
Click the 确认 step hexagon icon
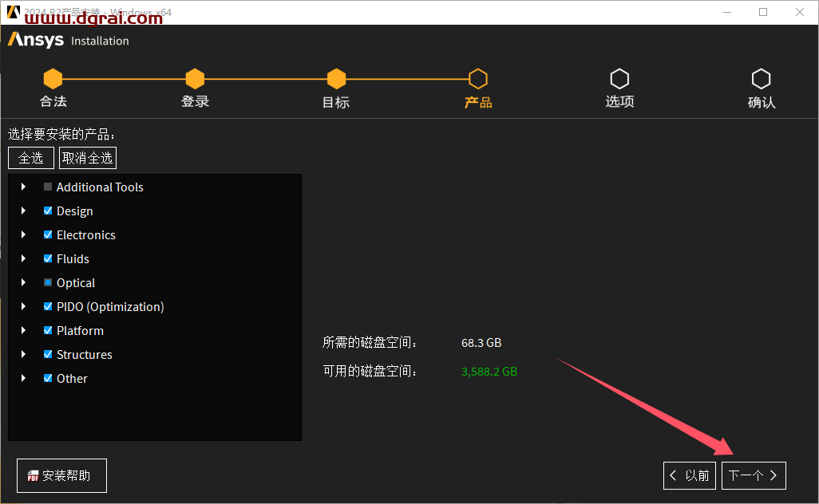[761, 79]
